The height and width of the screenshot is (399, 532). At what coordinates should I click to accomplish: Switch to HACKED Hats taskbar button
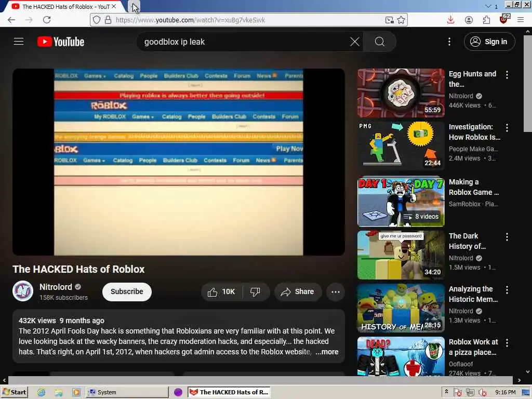pos(229,392)
